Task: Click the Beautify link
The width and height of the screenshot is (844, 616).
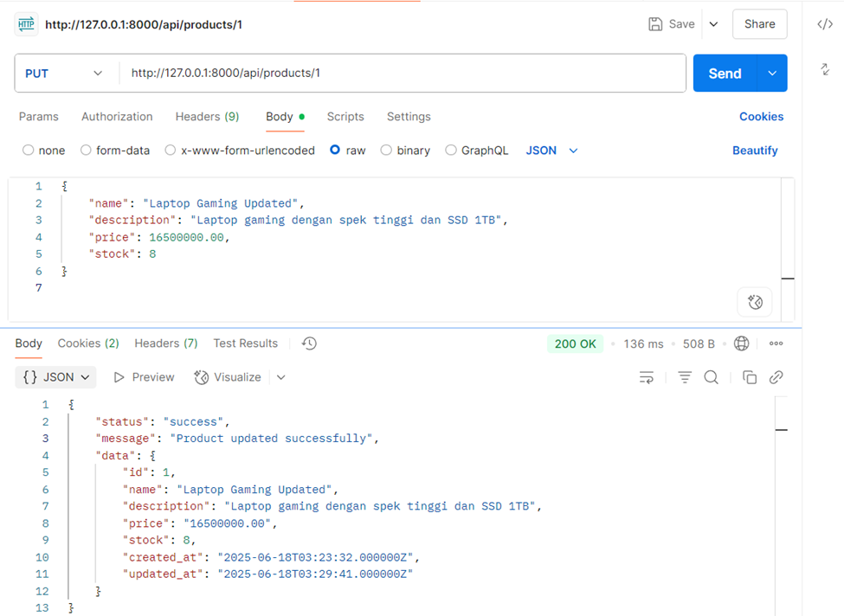Action: tap(755, 151)
